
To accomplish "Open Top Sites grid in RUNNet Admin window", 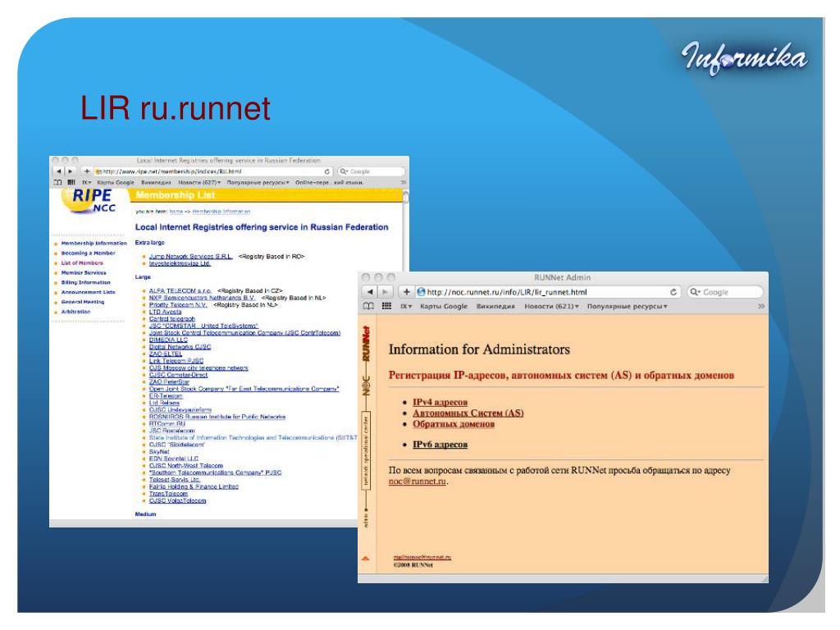I will (386, 306).
